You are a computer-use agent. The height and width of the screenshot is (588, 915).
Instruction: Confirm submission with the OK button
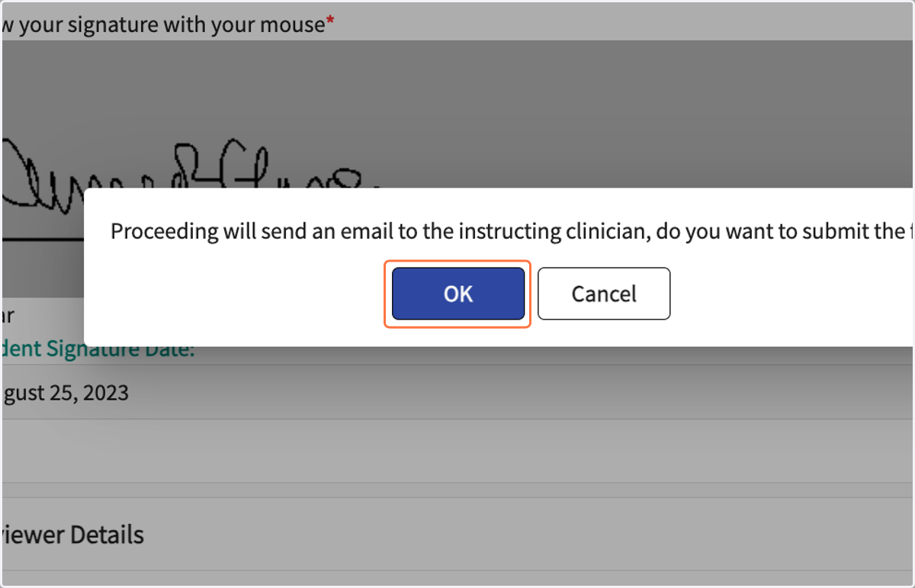457,294
